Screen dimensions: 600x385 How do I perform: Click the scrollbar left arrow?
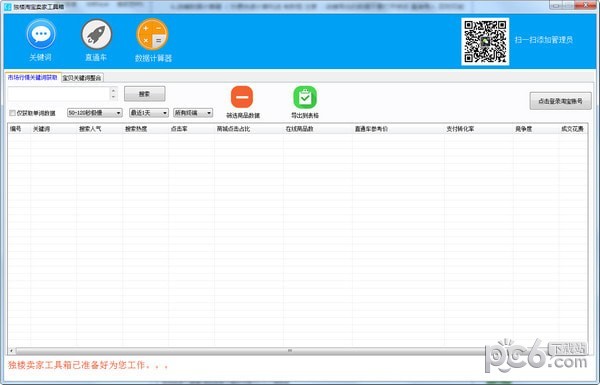coord(11,351)
